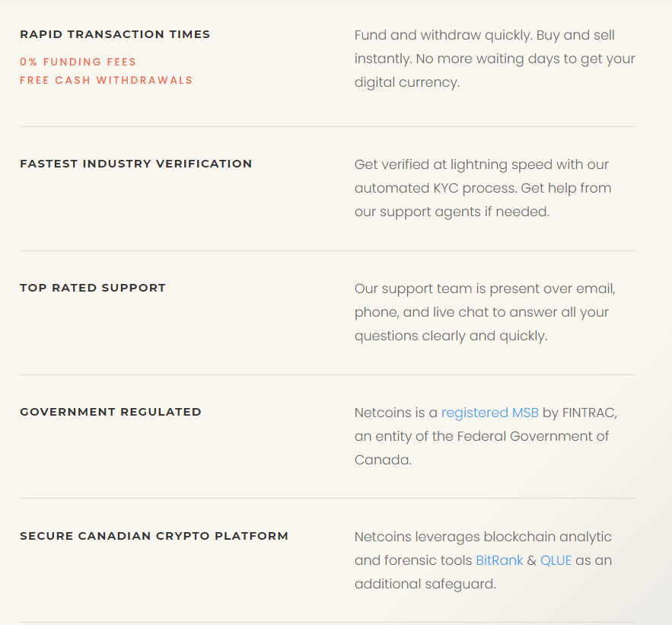The image size is (672, 625).
Task: Click the 'questions clearly and quickly' line
Action: 451,336
